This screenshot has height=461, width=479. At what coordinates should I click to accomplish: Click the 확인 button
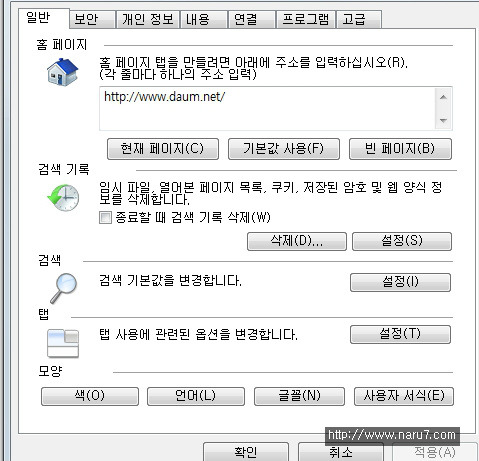246,452
